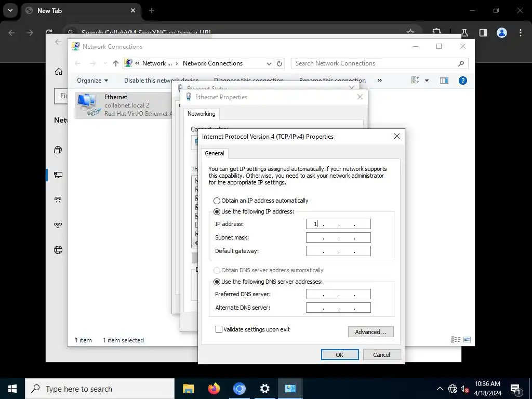Open Status icon in Settings sidebar
This screenshot has width=532, height=399.
click(58, 150)
